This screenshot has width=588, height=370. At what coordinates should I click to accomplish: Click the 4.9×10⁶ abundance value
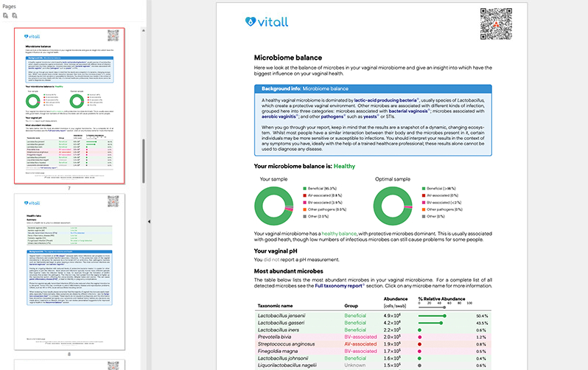point(392,315)
